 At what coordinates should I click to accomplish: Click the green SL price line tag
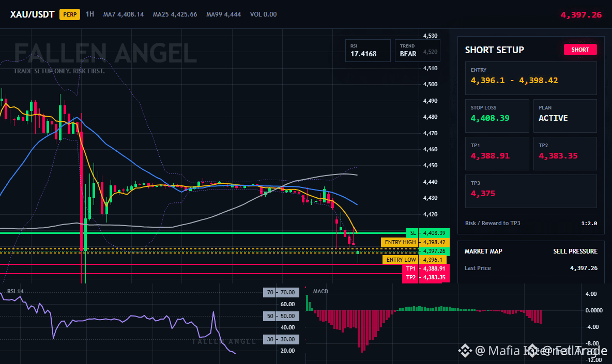point(428,233)
